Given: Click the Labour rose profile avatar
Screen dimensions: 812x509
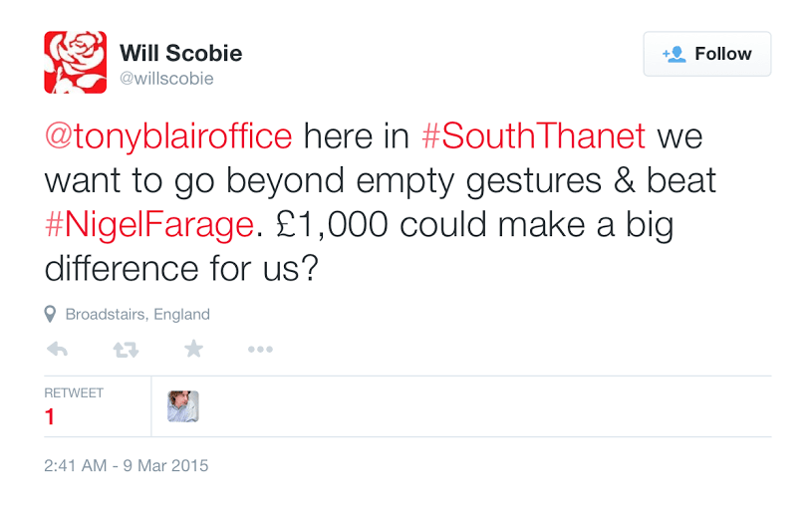Looking at the screenshot, I should point(75,62).
